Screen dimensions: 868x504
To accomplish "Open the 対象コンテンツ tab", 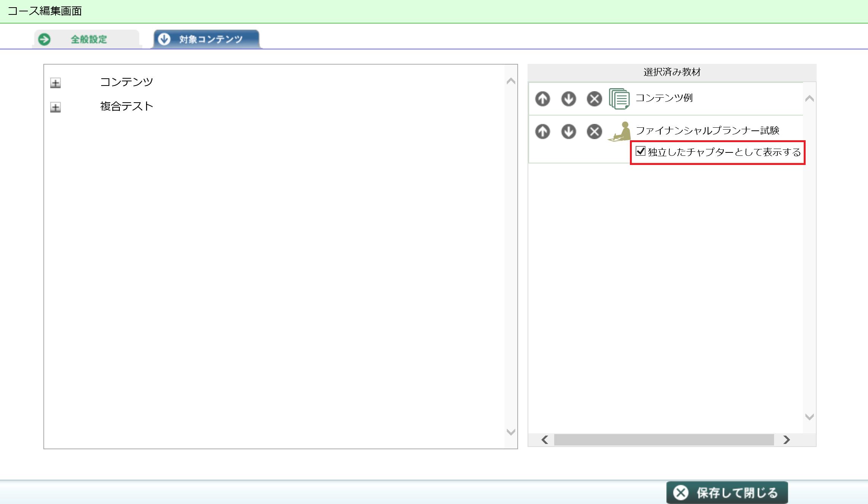I will (x=207, y=39).
